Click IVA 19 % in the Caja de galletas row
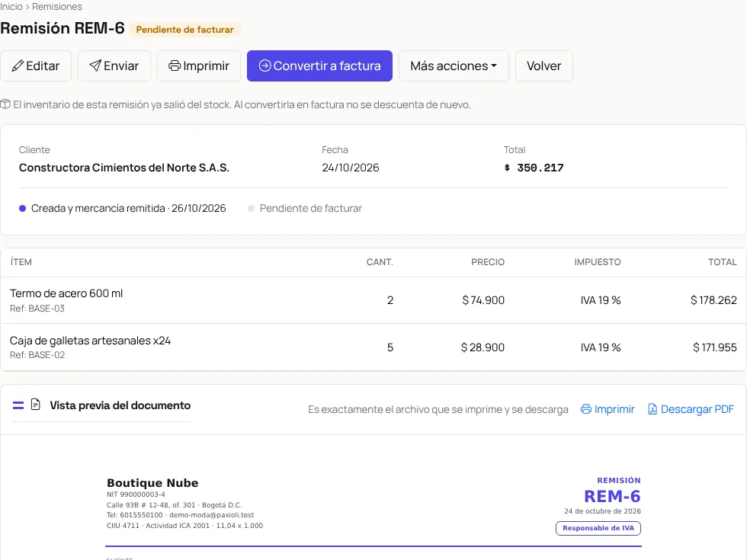The height and width of the screenshot is (560, 747). click(601, 347)
